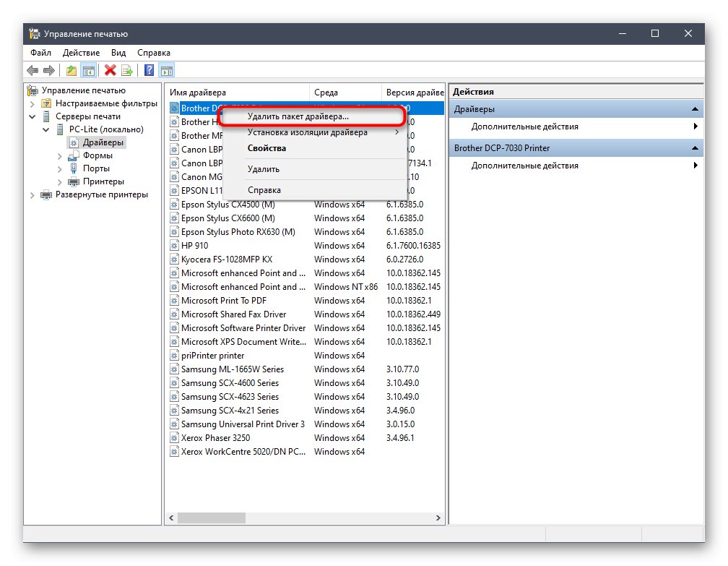Select Xerox WorkCentre 5020/DN PC row
Image resolution: width=728 pixels, height=566 pixels.
(x=305, y=452)
